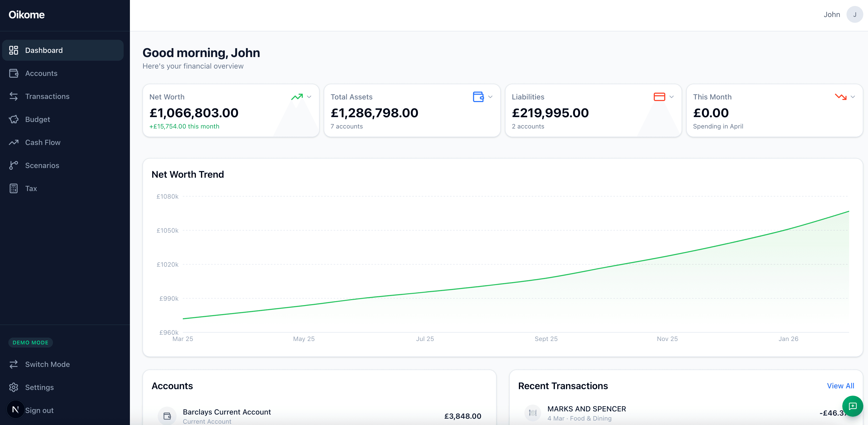Click Sign out at the sidebar bottom

(x=39, y=410)
